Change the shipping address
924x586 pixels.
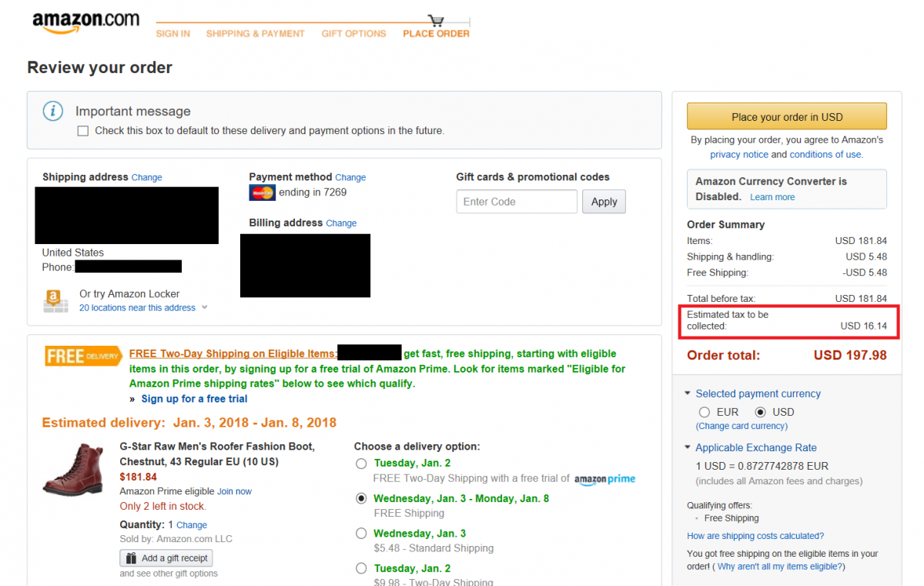[146, 178]
